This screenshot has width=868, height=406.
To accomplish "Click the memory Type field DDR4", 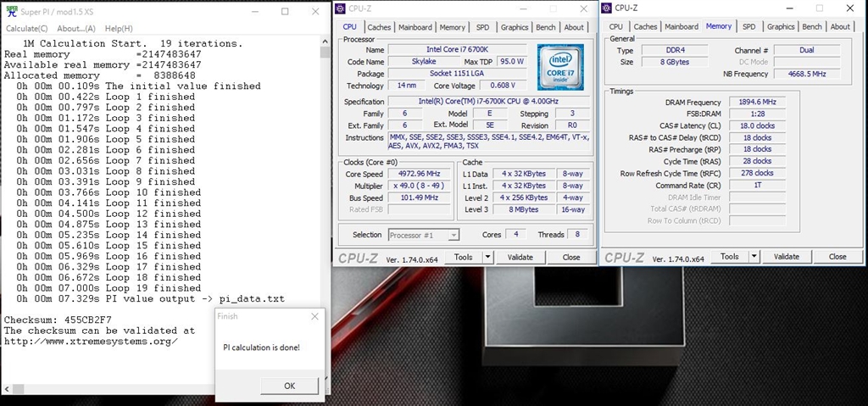I will (675, 50).
